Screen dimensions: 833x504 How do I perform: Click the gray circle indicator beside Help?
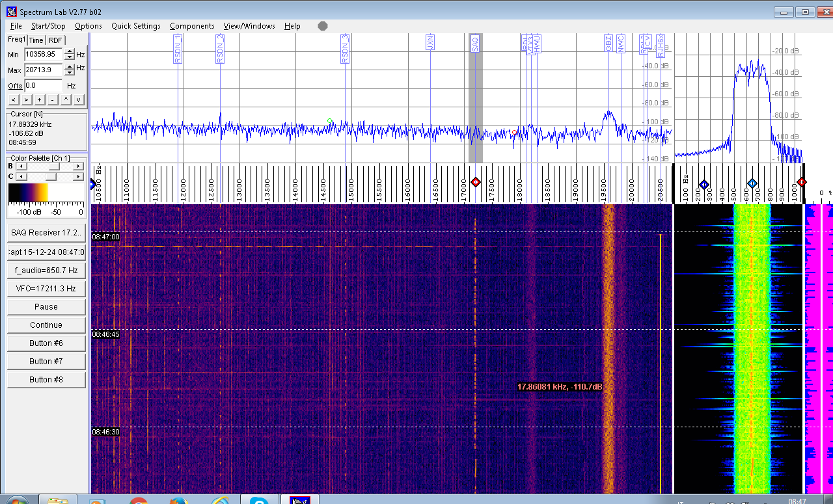(323, 26)
